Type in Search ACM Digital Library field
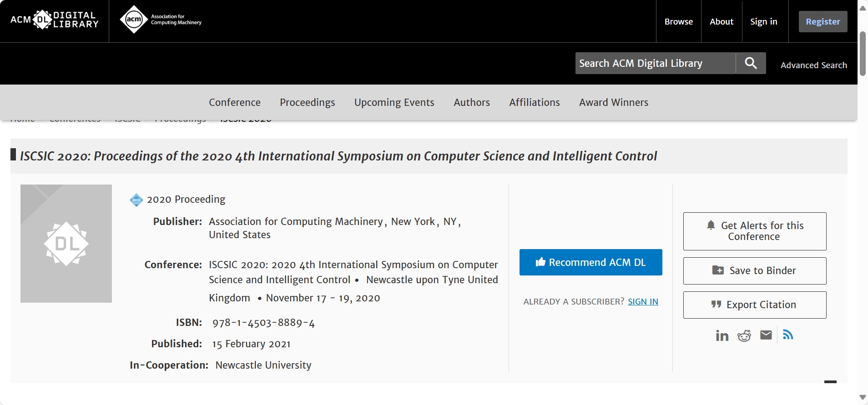The height and width of the screenshot is (405, 868). [x=655, y=63]
